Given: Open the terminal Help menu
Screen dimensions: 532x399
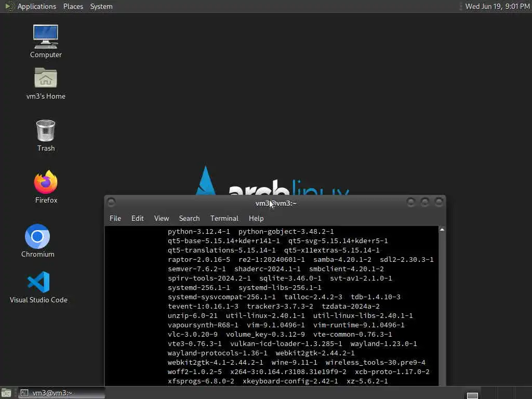Looking at the screenshot, I should click(x=256, y=218).
